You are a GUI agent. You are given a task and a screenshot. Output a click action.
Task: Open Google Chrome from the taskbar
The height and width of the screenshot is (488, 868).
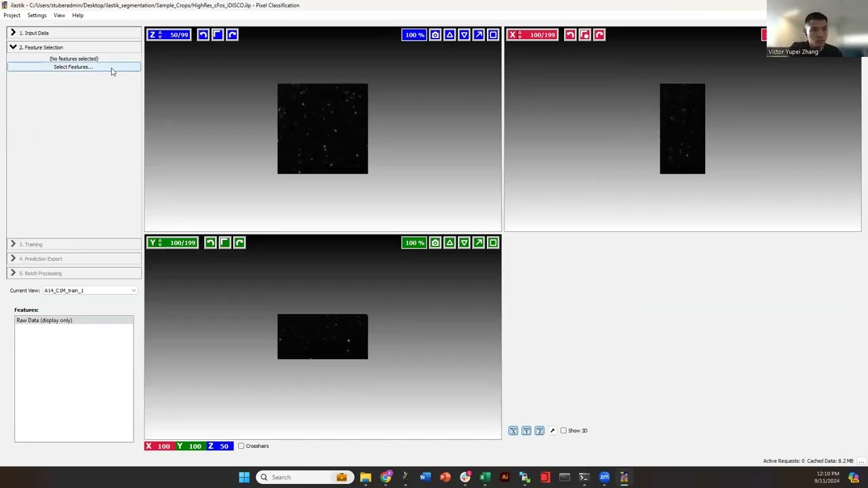point(385,477)
